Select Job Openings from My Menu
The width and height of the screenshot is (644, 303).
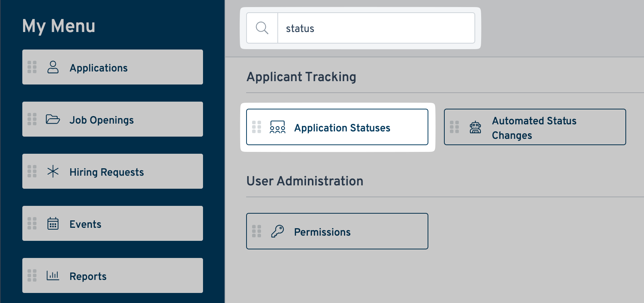(x=102, y=120)
